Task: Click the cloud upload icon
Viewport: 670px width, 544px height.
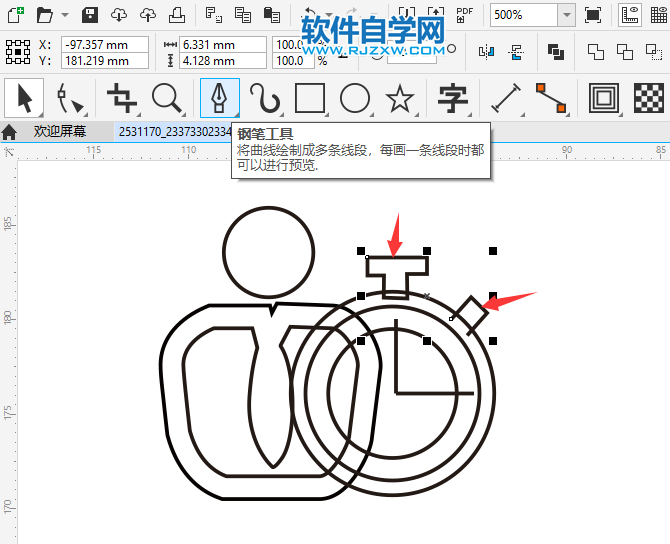Action: [148, 15]
